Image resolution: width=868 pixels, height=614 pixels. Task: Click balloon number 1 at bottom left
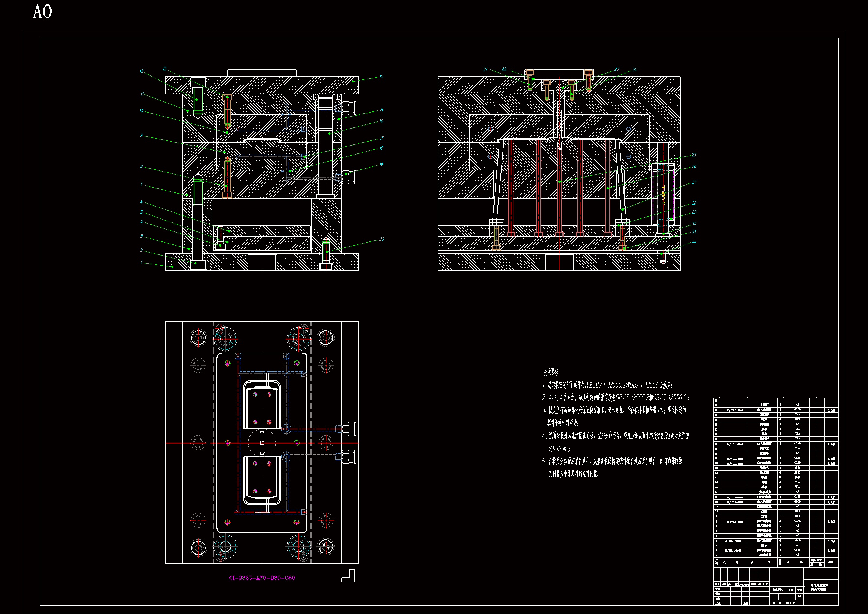pos(141,263)
